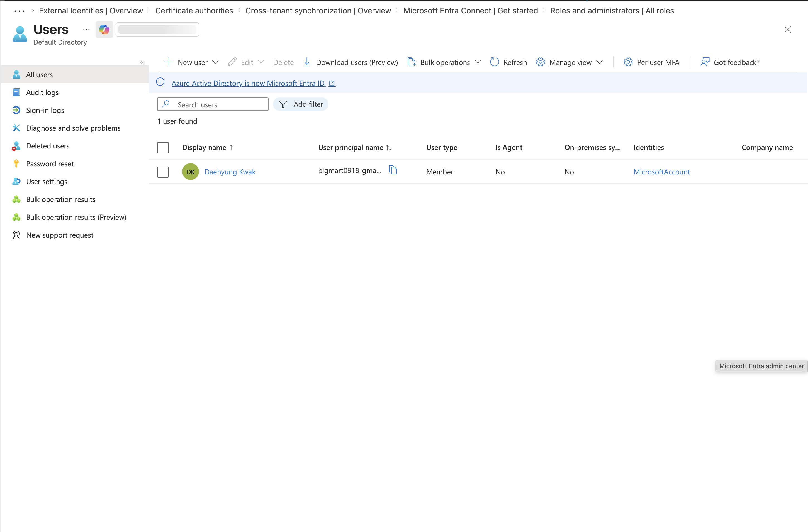Refresh the users list
Image resolution: width=808 pixels, height=532 pixels.
coord(508,62)
